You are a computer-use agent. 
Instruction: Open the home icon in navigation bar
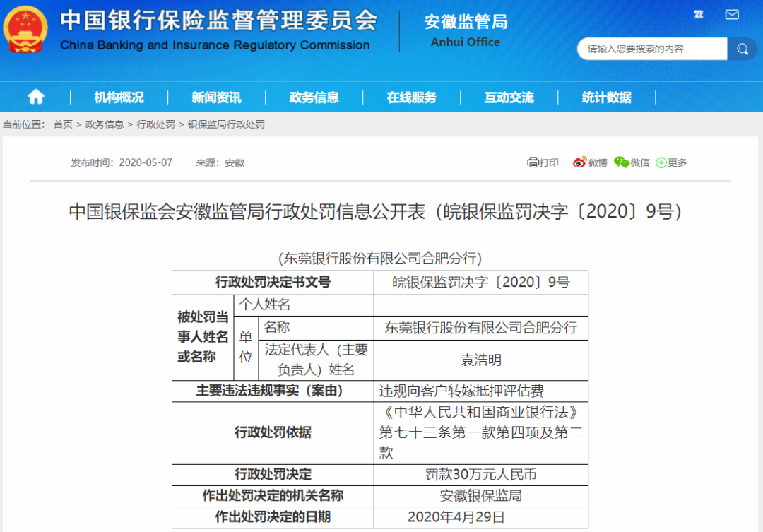pos(35,97)
